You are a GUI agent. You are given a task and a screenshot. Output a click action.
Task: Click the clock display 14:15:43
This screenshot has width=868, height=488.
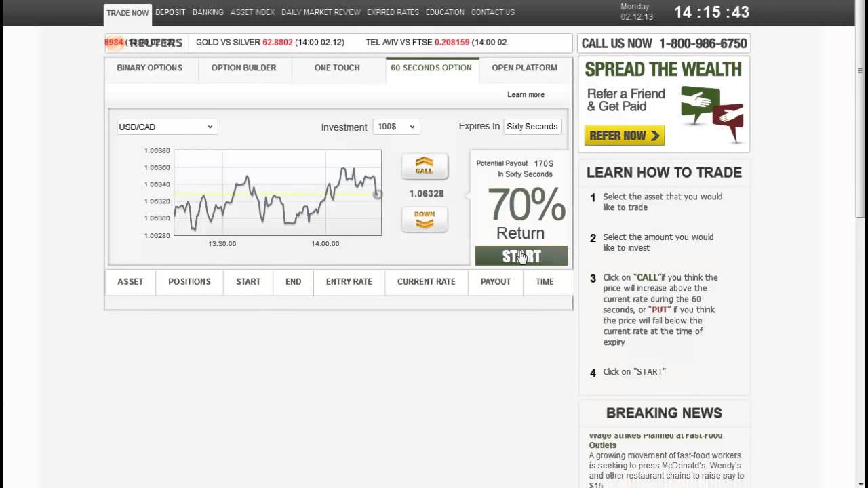[x=711, y=12]
